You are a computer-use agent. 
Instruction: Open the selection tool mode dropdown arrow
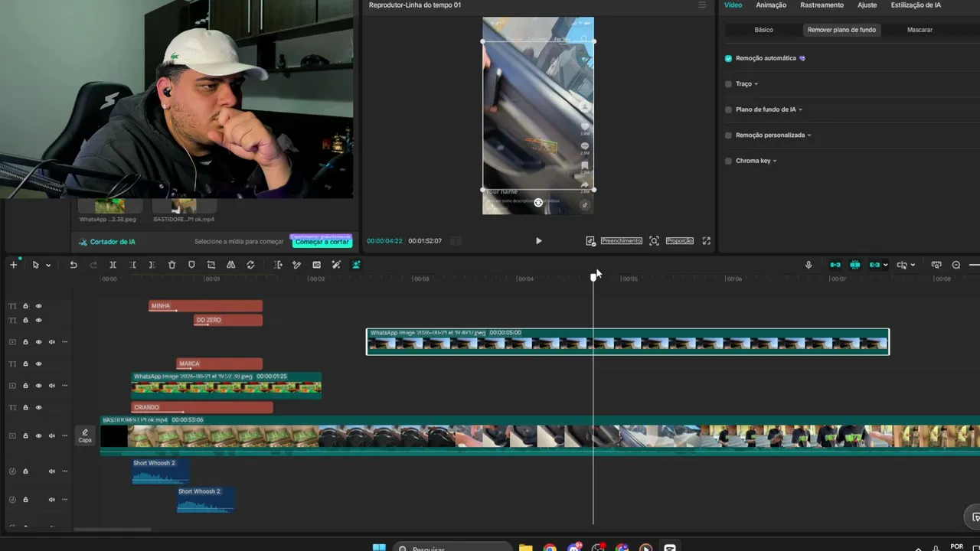coord(48,266)
